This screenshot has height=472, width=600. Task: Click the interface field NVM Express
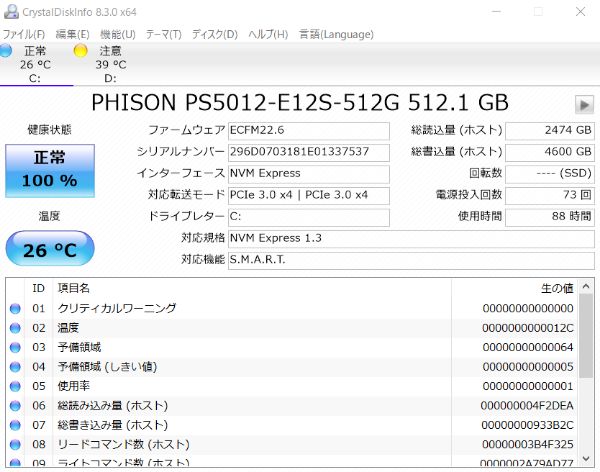click(x=308, y=174)
